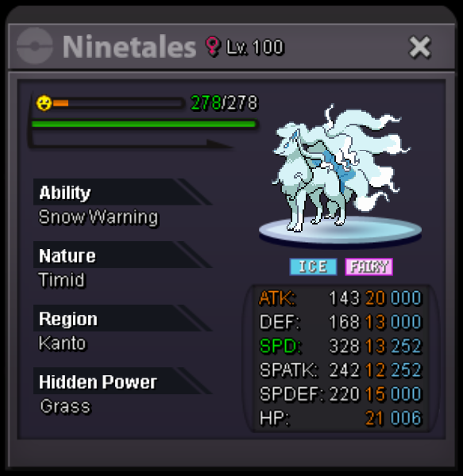Select the FAIRY type badge
The width and height of the screenshot is (463, 476).
point(368,267)
